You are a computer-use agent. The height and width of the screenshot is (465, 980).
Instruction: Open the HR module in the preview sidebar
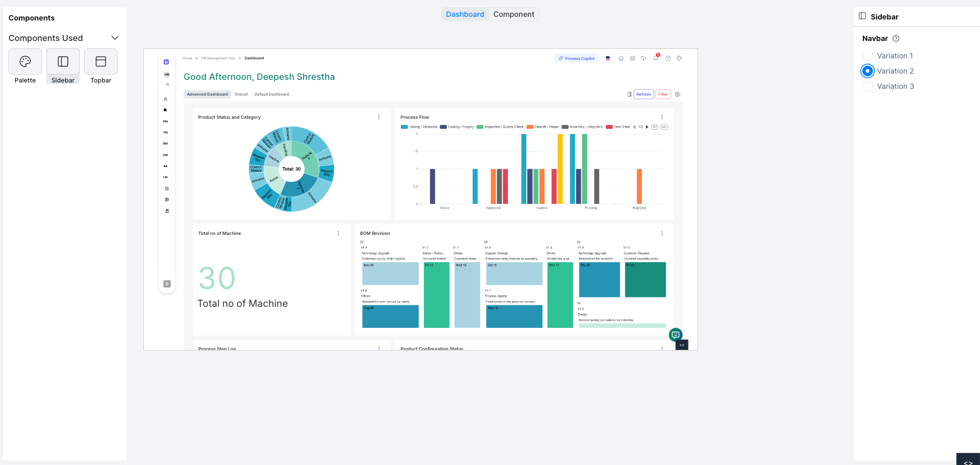166,75
